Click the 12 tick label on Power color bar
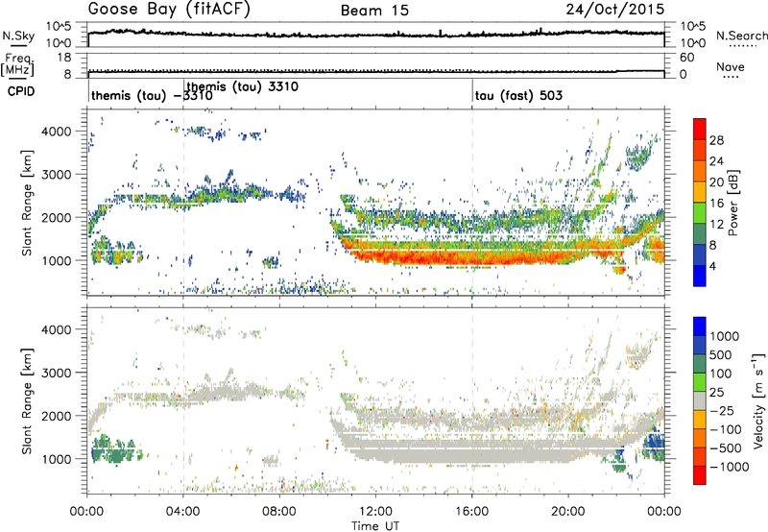 click(716, 225)
